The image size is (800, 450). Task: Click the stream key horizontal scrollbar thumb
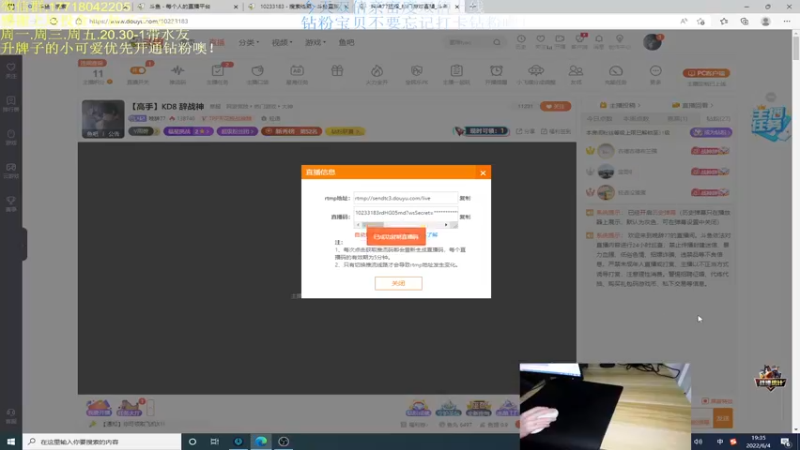373,224
